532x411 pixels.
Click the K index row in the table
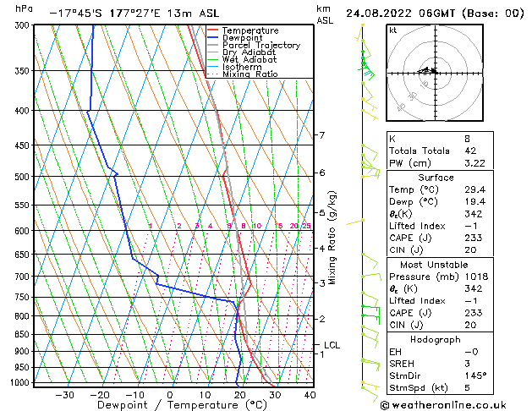[x=440, y=139]
